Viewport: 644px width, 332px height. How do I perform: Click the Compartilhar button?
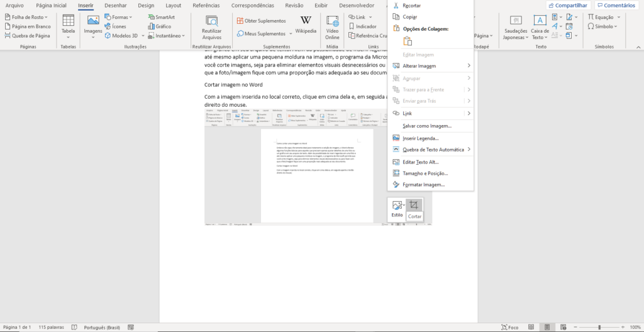click(569, 5)
